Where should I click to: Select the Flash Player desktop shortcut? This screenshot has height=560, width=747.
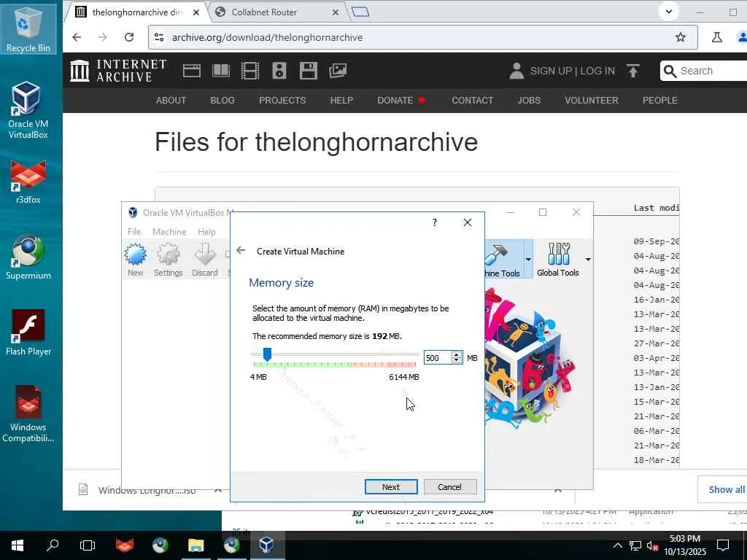[28, 332]
